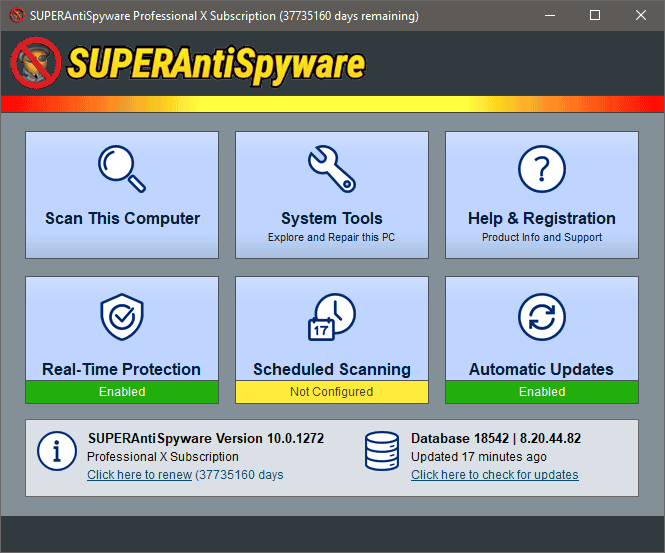Viewport: 665px width, 553px height.
Task: Click Updated 17 minutes ago text
Action: click(x=479, y=457)
